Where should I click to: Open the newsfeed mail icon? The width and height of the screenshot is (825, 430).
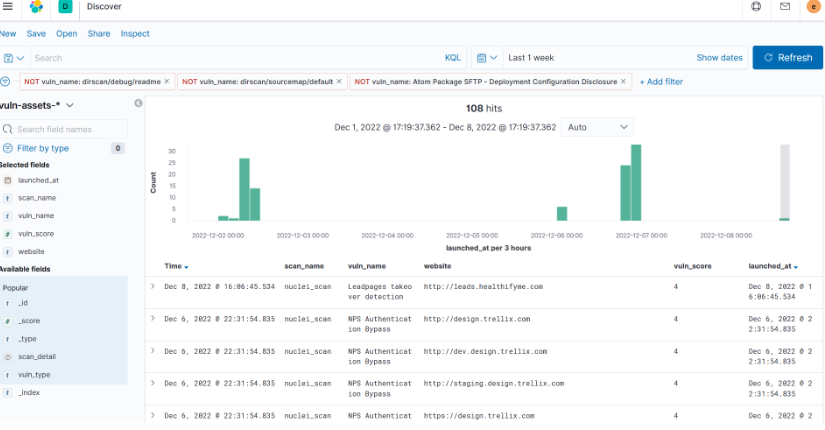tap(785, 6)
